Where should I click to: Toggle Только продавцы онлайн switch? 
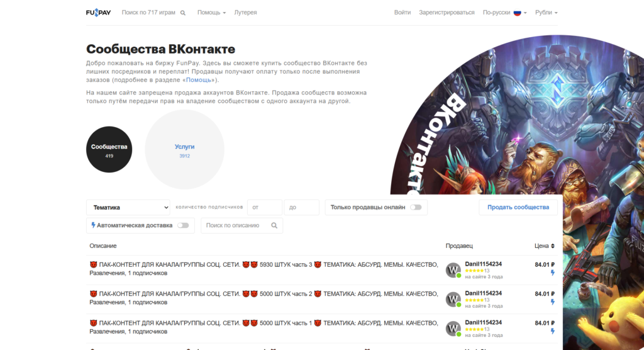pos(416,207)
